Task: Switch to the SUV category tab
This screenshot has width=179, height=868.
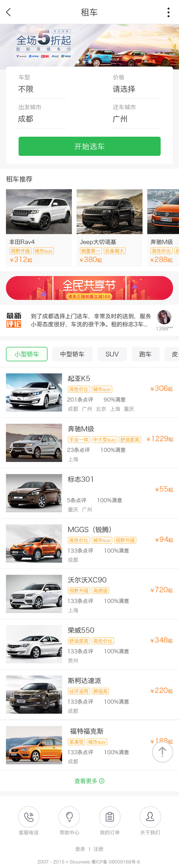Action: point(112,354)
